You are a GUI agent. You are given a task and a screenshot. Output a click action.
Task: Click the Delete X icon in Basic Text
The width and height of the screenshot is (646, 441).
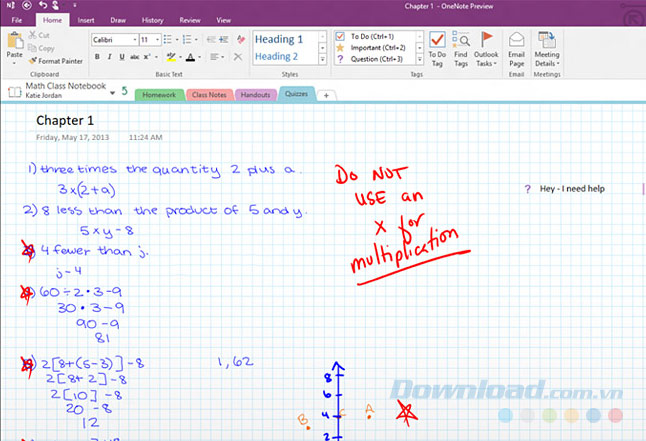(238, 57)
